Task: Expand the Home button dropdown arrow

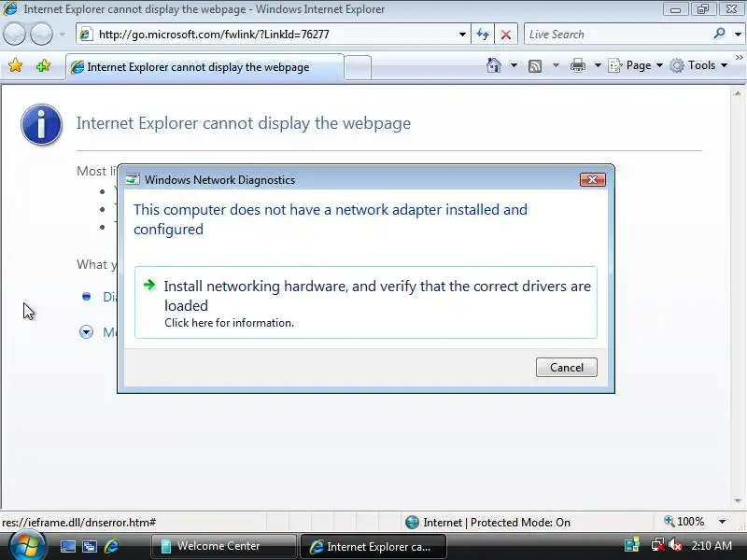Action: [514, 65]
